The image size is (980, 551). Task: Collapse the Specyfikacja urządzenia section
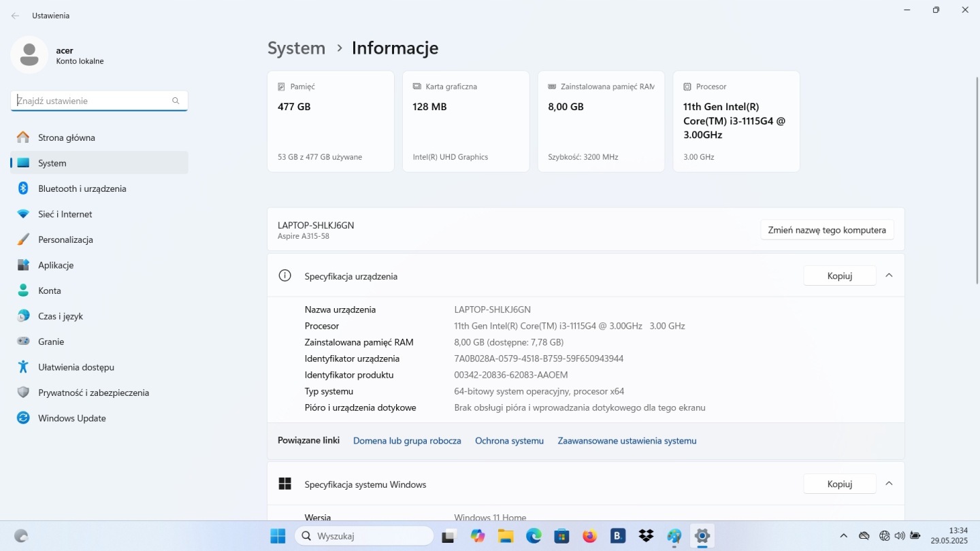889,275
